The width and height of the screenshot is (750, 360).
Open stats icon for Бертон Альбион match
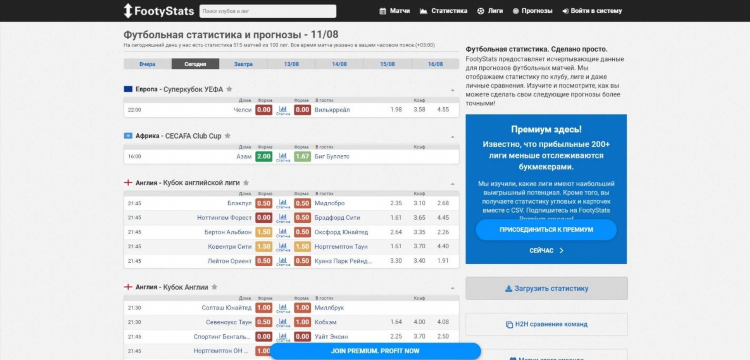[x=283, y=232]
